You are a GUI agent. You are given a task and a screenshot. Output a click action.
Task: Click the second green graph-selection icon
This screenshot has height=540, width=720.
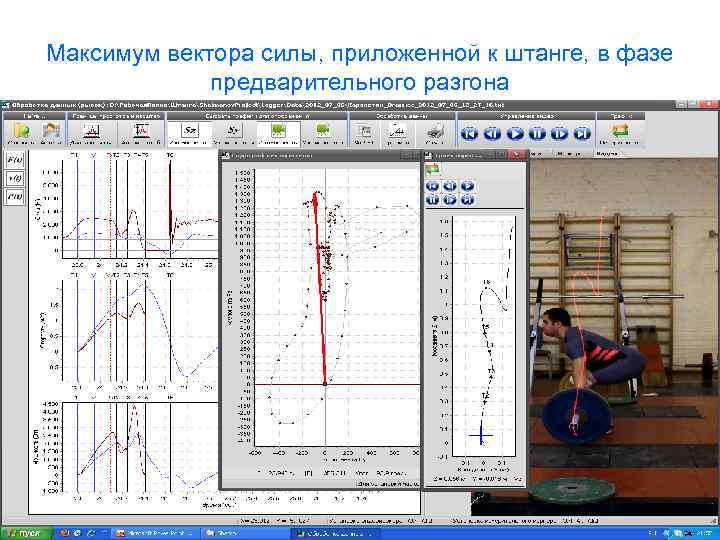tap(323, 131)
